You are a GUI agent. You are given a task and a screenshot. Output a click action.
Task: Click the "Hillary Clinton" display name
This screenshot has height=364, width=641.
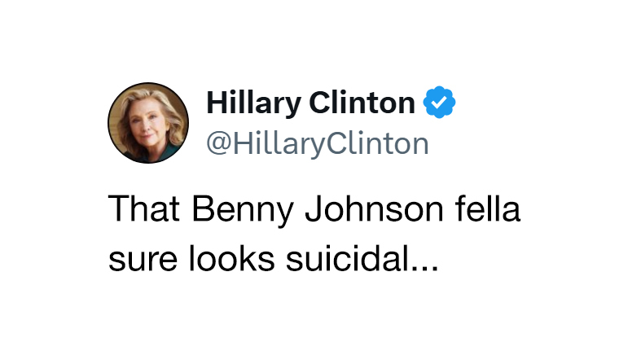pos(310,103)
